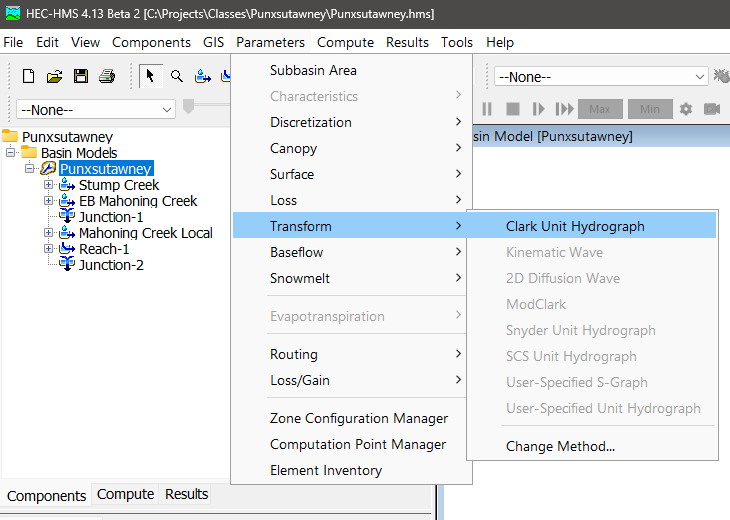Click the Max button
This screenshot has height=520, width=730.
(600, 109)
